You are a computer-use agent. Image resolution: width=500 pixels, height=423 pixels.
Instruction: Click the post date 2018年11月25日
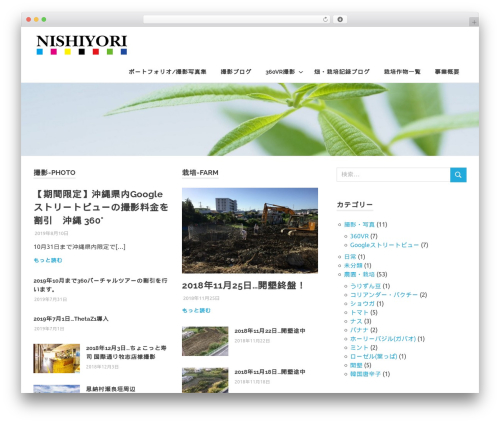201,298
